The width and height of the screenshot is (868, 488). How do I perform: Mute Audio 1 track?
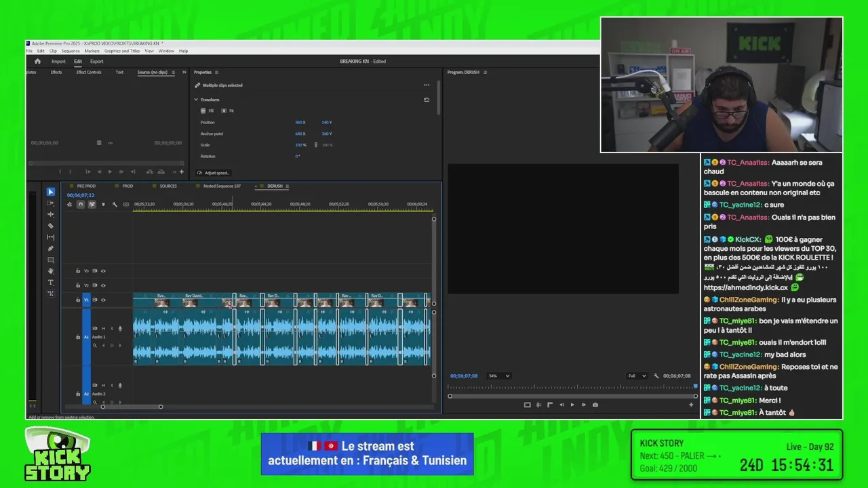click(x=104, y=329)
